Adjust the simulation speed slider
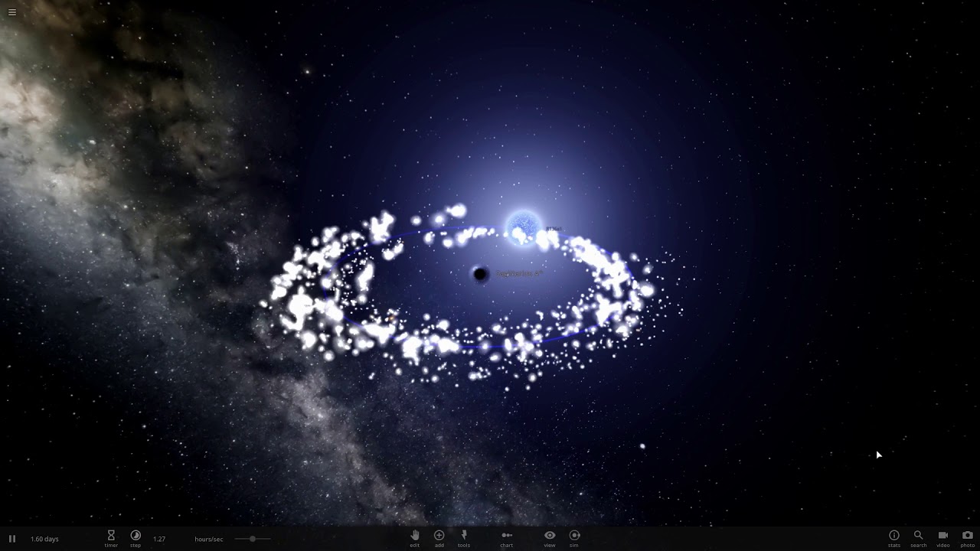This screenshot has width=980, height=551. [x=253, y=539]
